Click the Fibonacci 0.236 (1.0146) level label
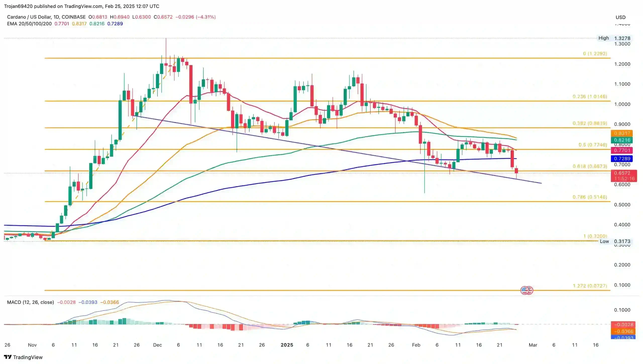This screenshot has width=643, height=364. point(590,96)
